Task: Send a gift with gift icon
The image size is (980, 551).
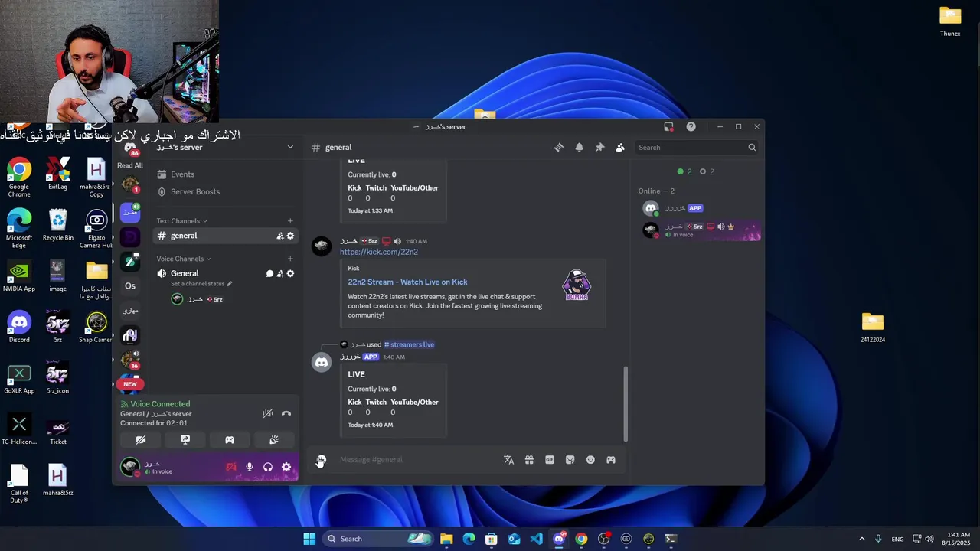Action: coord(529,460)
